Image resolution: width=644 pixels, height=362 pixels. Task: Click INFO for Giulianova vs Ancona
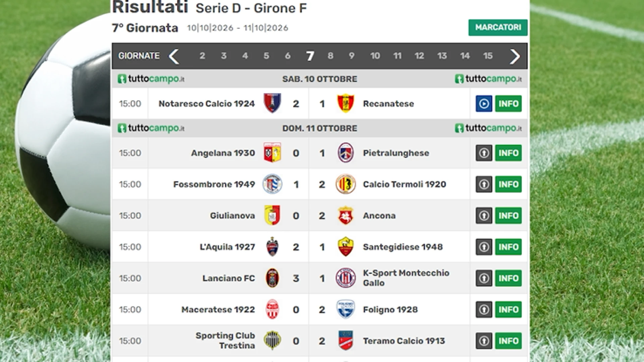point(508,216)
